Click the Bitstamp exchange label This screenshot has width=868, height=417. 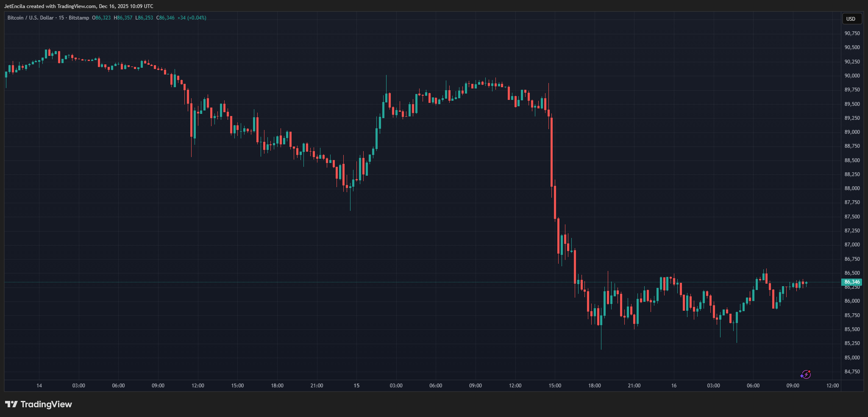79,18
